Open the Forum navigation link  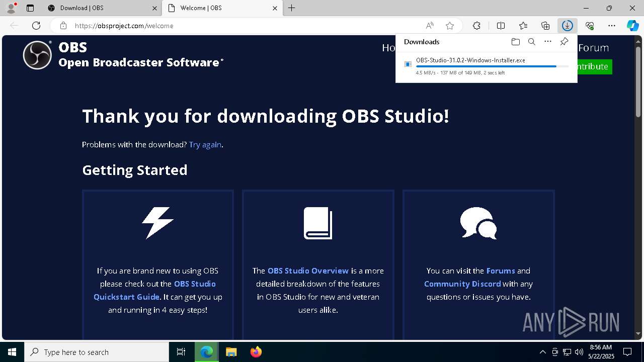point(593,48)
